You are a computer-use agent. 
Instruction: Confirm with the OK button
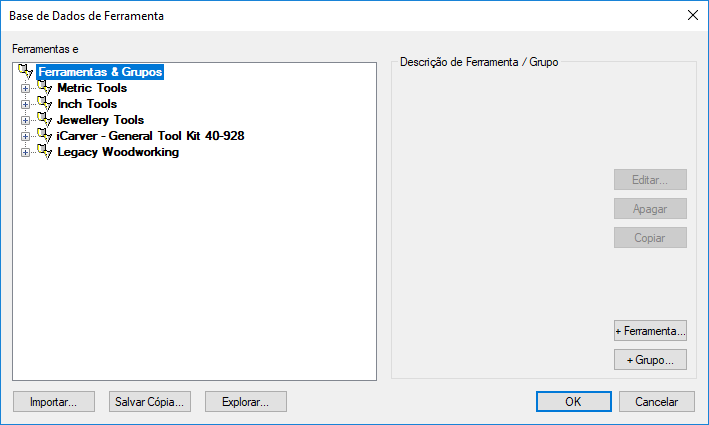[573, 401]
